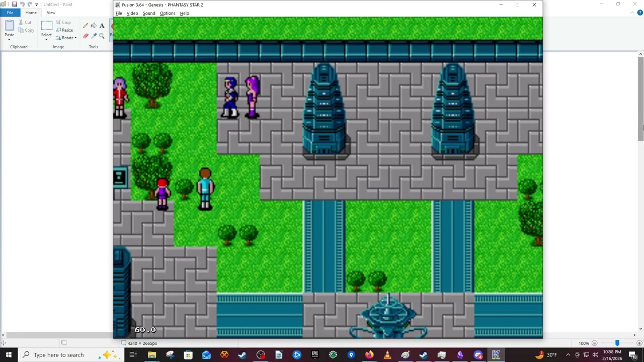Image resolution: width=644 pixels, height=362 pixels.
Task: Open Epic Games launcher on taskbar
Action: pyautogui.click(x=315, y=355)
